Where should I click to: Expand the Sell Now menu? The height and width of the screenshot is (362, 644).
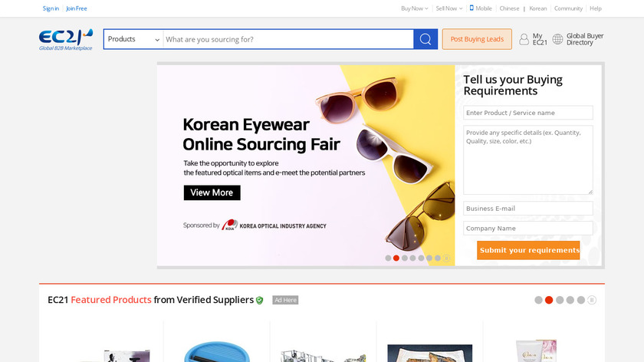click(x=449, y=8)
